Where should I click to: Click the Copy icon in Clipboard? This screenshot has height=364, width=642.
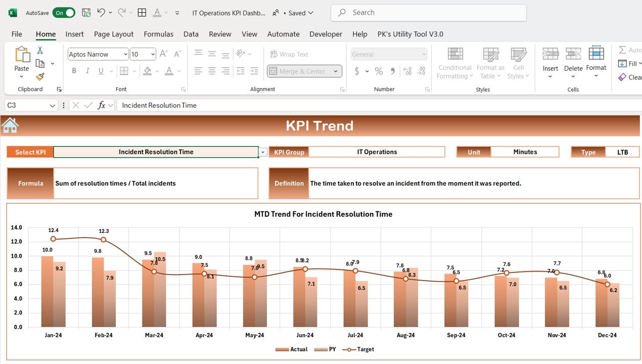[40, 64]
